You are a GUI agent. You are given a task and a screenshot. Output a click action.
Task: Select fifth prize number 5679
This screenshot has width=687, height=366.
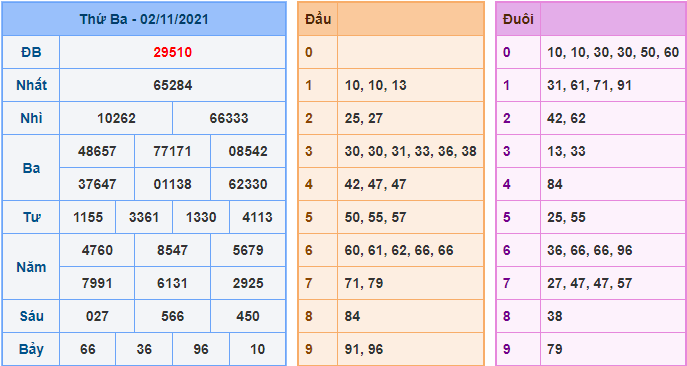(248, 250)
